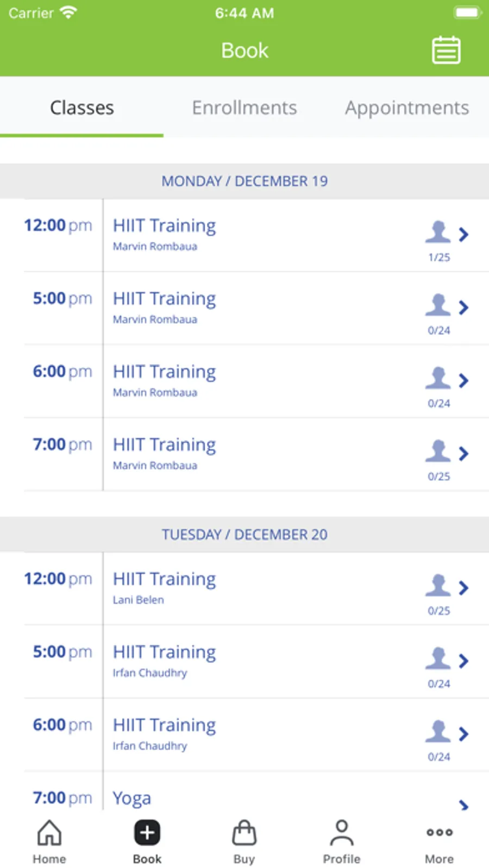Tap the Home icon in bottom bar
The image size is (489, 868).
(49, 833)
